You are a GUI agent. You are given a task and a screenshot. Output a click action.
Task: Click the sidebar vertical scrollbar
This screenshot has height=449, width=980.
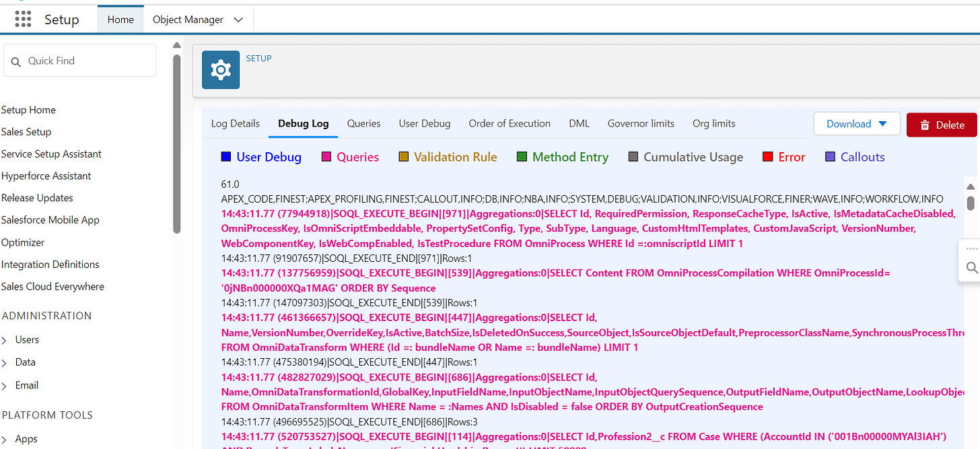176,143
